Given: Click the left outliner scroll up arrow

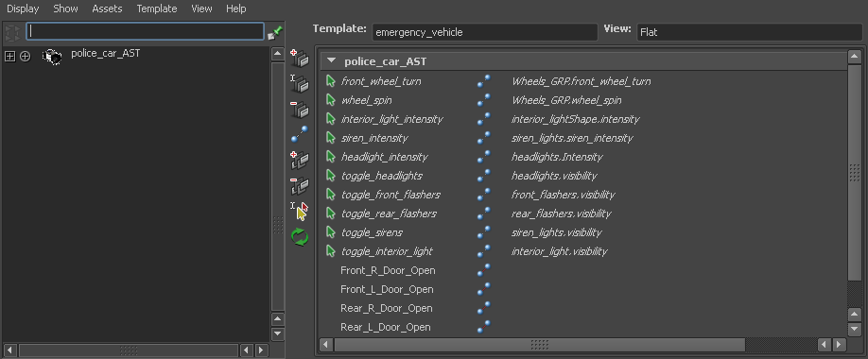Looking at the screenshot, I should click(278, 54).
